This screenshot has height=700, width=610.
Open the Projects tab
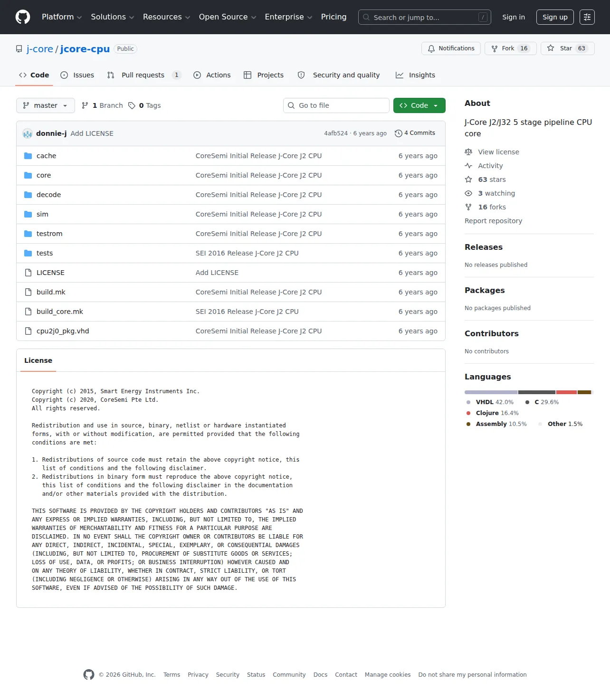click(x=264, y=75)
